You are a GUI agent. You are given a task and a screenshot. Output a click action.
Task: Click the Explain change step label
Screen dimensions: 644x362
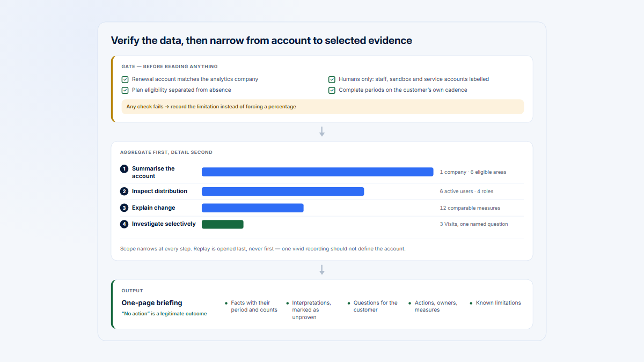pos(153,208)
